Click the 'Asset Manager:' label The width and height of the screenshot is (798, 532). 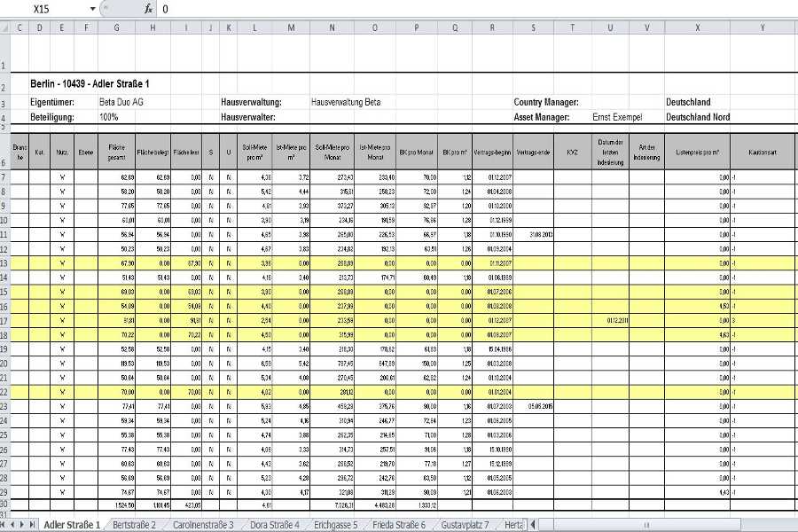542,117
